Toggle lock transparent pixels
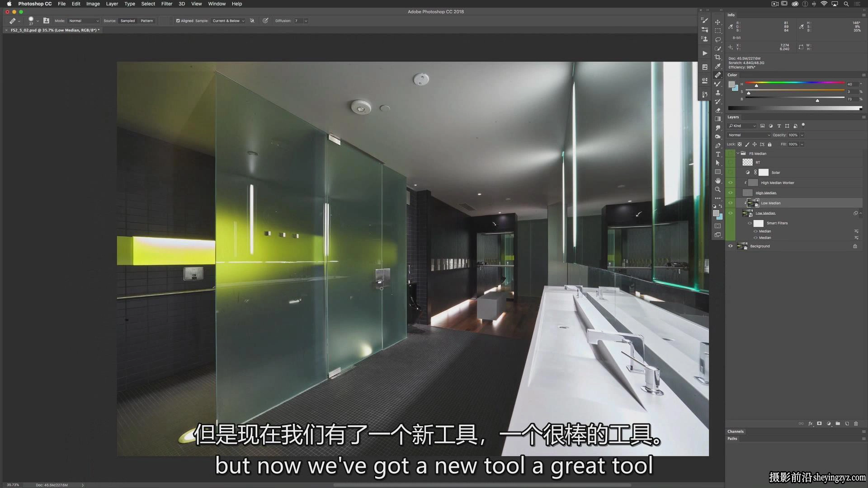Image resolution: width=868 pixels, height=488 pixels. [740, 145]
